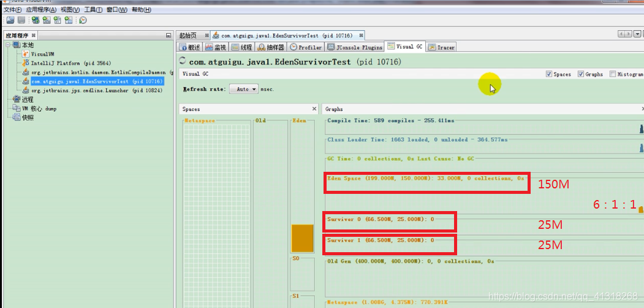Click the IntelliJ Platform node icon
Image resolution: width=644 pixels, height=308 pixels.
pyautogui.click(x=26, y=63)
